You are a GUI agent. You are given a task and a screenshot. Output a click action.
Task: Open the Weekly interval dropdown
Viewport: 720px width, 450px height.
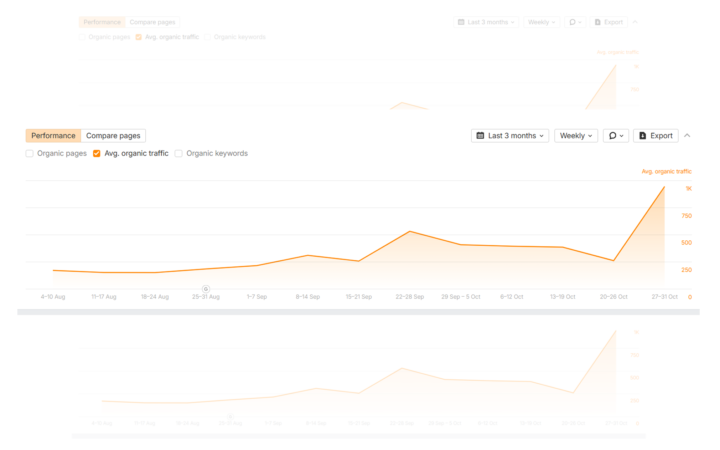576,135
